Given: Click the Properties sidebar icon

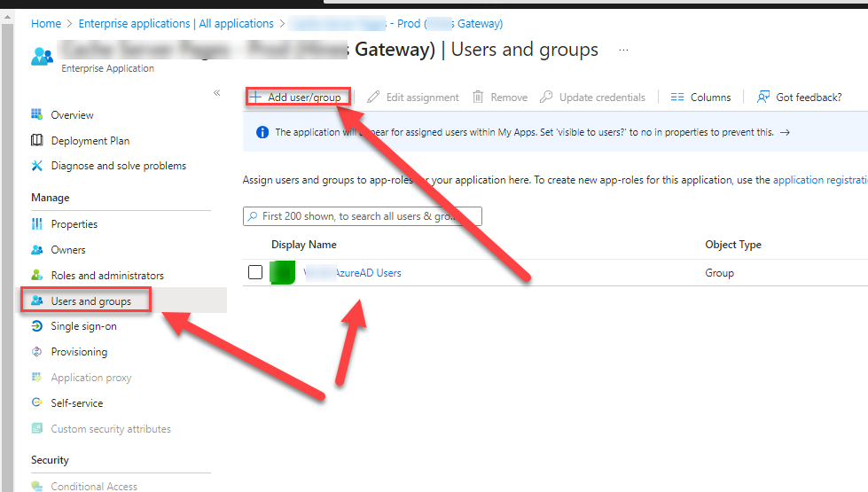Looking at the screenshot, I should tap(36, 224).
